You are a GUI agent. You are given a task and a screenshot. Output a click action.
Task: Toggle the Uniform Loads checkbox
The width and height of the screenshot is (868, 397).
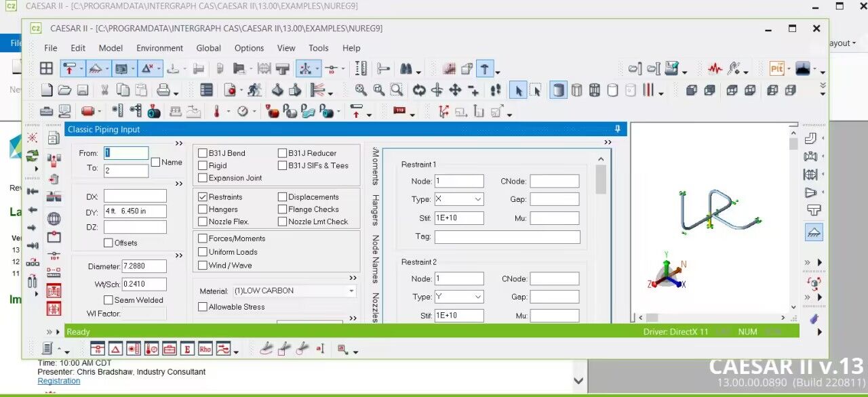point(203,251)
